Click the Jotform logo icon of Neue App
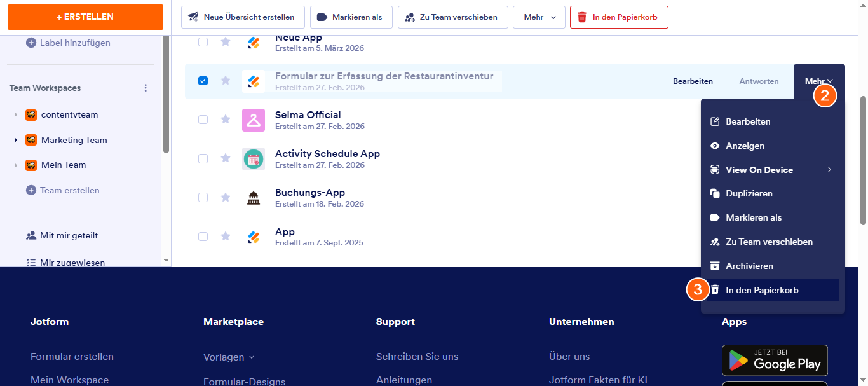868x386 pixels. point(254,43)
